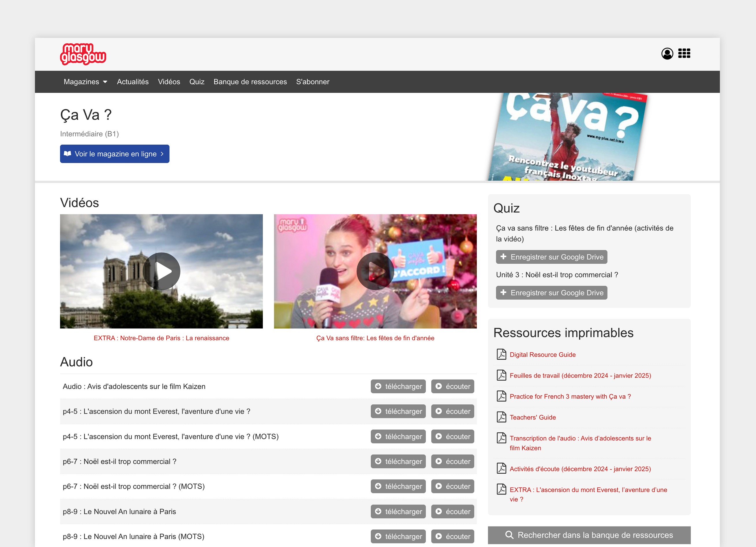Screen dimensions: 756x547
Task: Download the Kaizen film audio
Action: coord(398,386)
